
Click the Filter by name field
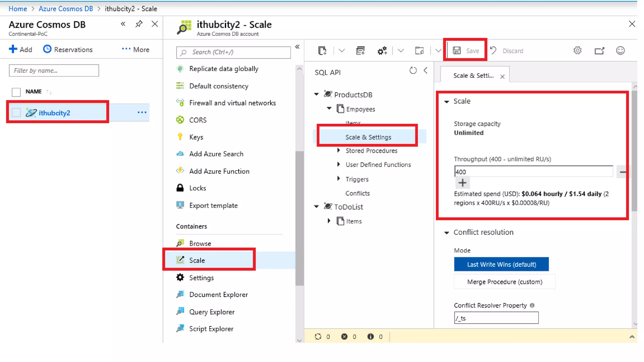point(54,70)
